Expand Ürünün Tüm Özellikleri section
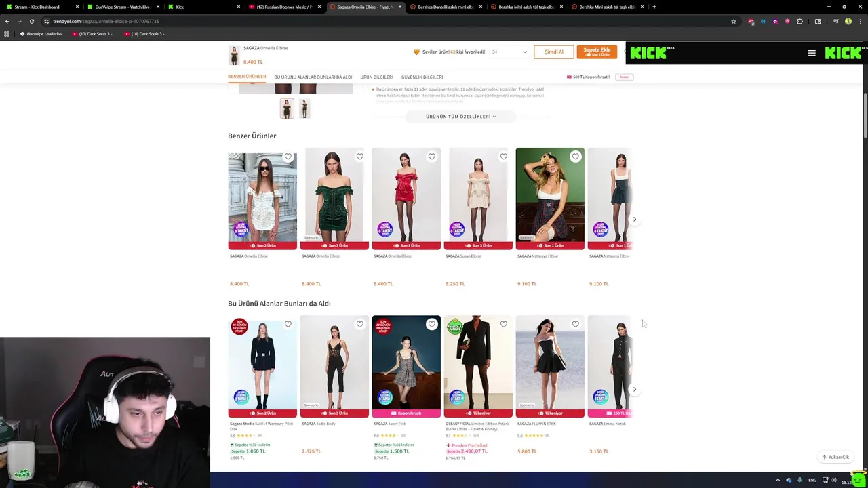This screenshot has height=488, width=868. coord(461,117)
